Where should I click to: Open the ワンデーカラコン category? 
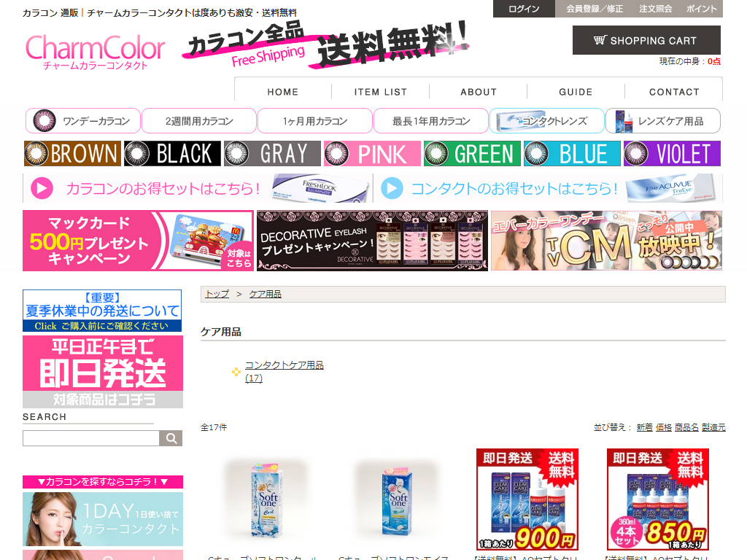pyautogui.click(x=82, y=121)
